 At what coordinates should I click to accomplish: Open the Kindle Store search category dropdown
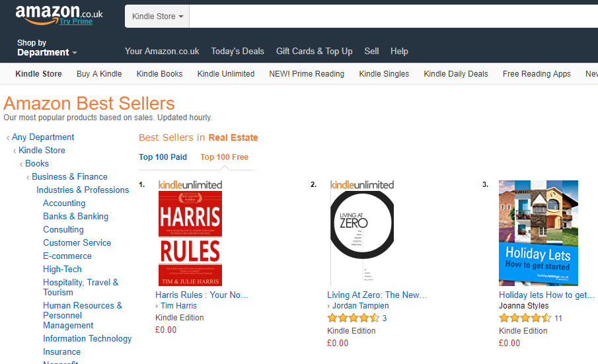[x=157, y=16]
